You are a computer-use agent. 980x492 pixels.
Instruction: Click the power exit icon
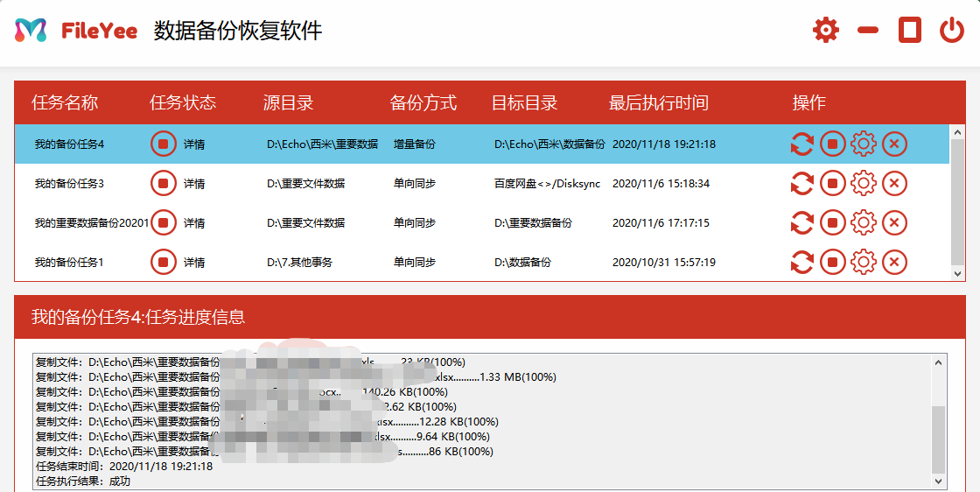pos(952,31)
